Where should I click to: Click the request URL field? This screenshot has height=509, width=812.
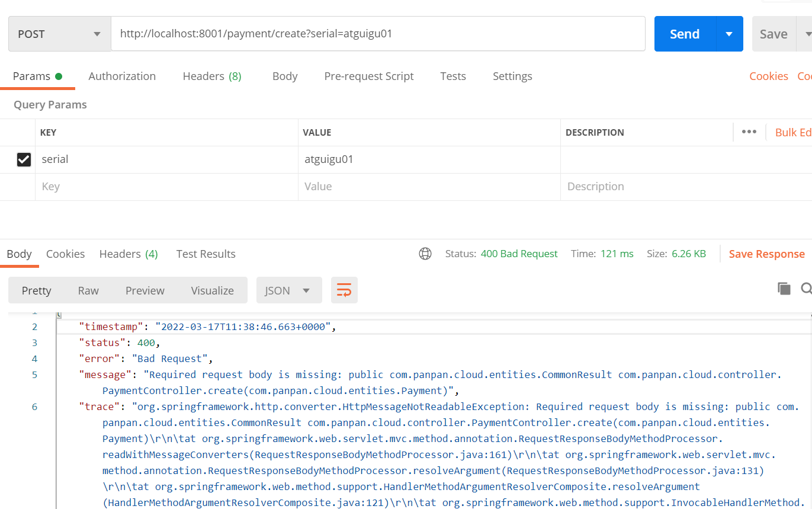pyautogui.click(x=378, y=34)
